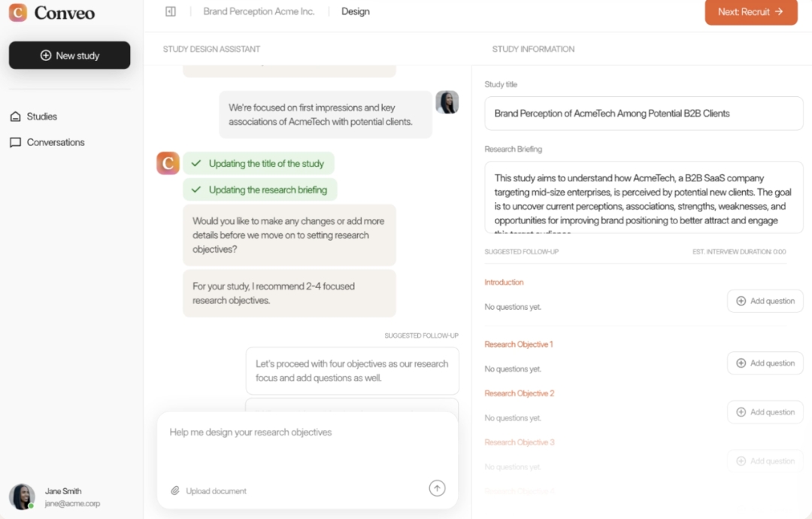This screenshot has width=812, height=519.
Task: Click into the Research Briefing text area
Action: 644,199
